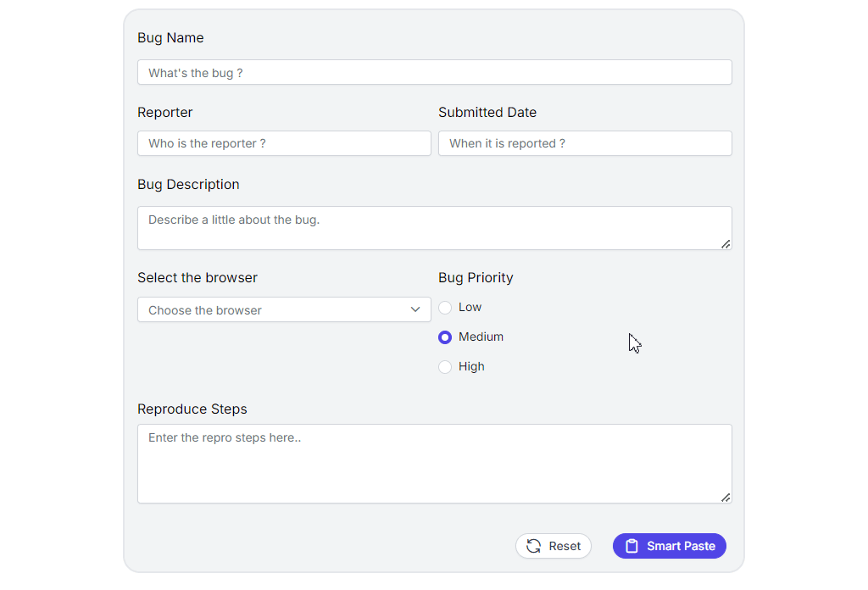Click the Bug Description resize handle
Viewport: 868px width, 590px height.
click(726, 244)
